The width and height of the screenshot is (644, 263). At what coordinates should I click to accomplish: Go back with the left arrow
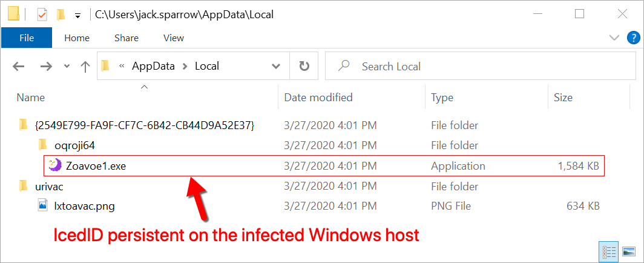click(19, 66)
